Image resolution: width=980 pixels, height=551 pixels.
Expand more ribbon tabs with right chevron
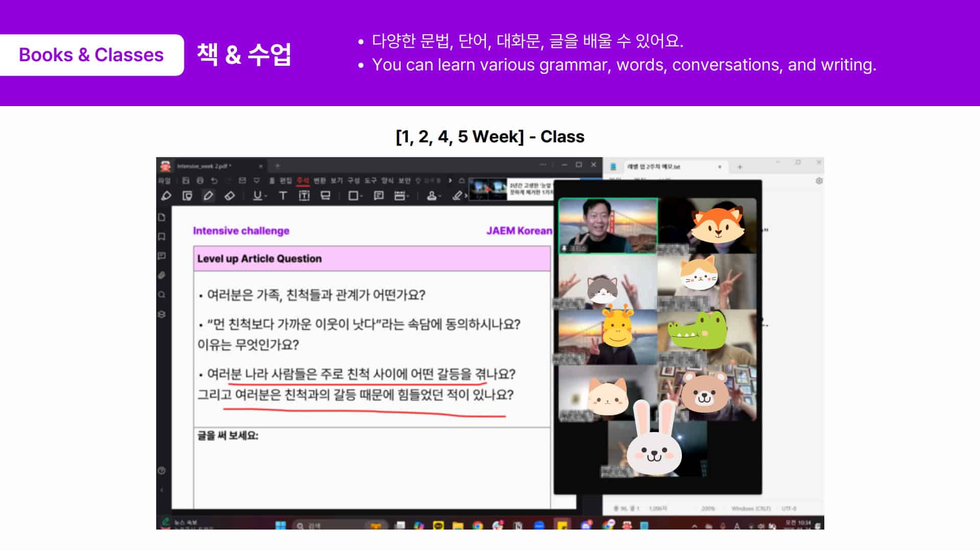[x=450, y=181]
